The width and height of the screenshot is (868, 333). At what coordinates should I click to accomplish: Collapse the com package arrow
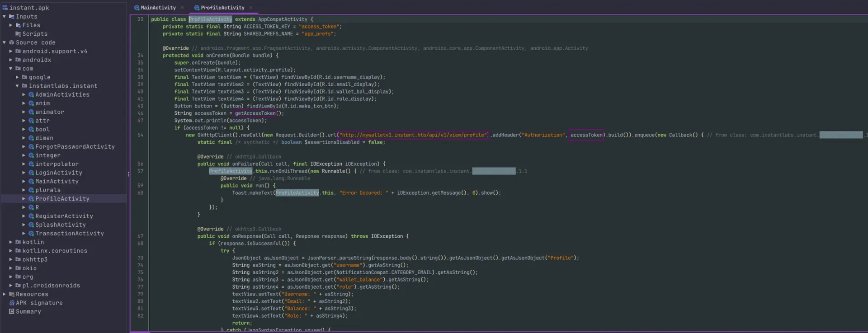(11, 68)
